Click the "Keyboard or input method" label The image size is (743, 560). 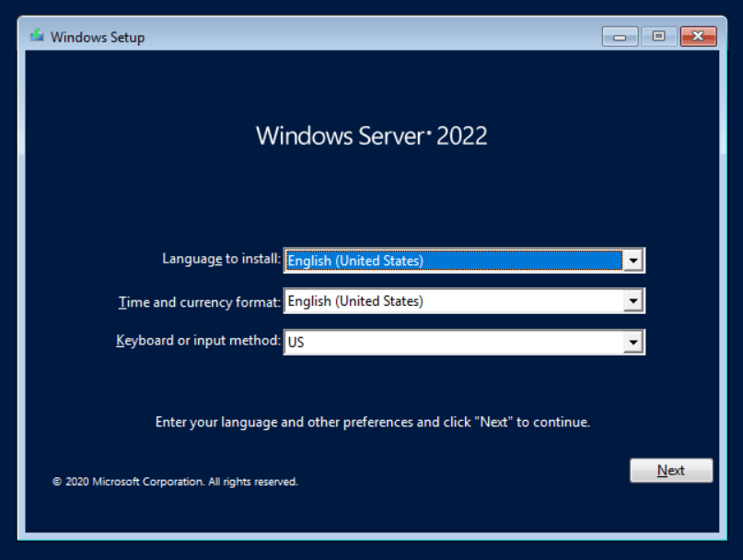(198, 341)
